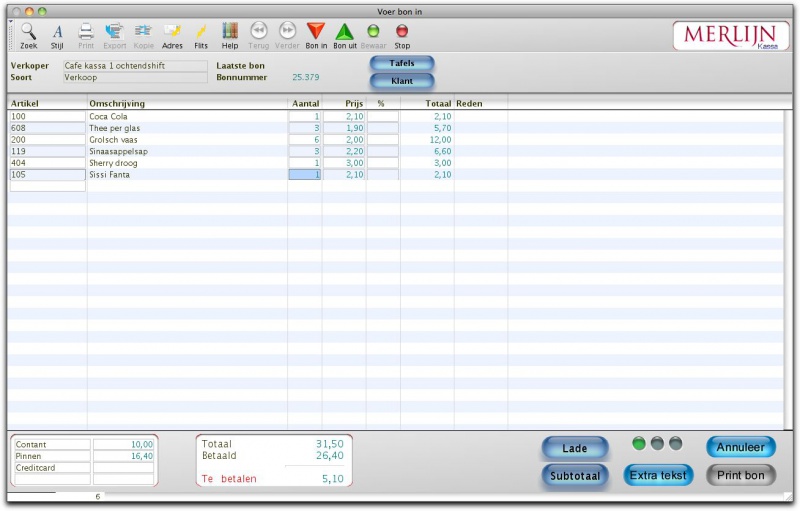Click the Extra tekst button

click(658, 475)
